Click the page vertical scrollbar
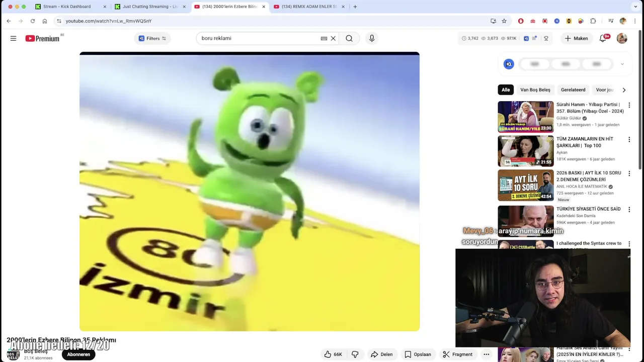Viewport: 644px width, 362px height. point(640,101)
